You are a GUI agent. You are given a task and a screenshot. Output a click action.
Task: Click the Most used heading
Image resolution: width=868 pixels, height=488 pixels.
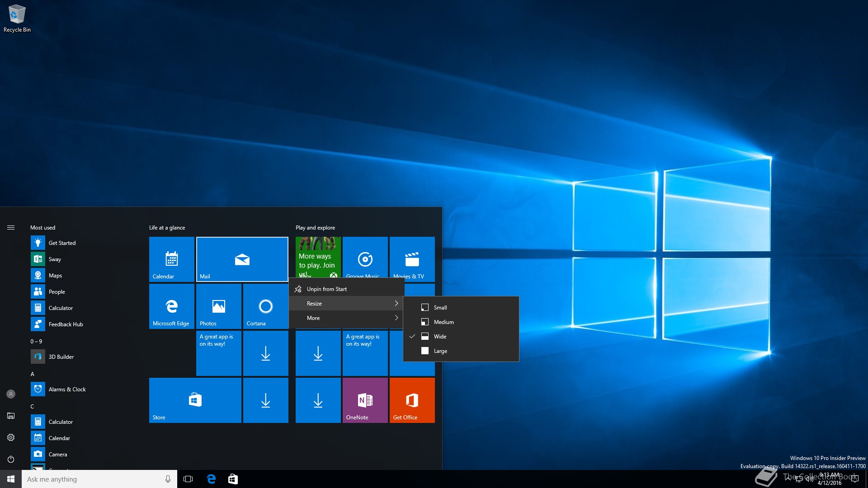pyautogui.click(x=43, y=228)
